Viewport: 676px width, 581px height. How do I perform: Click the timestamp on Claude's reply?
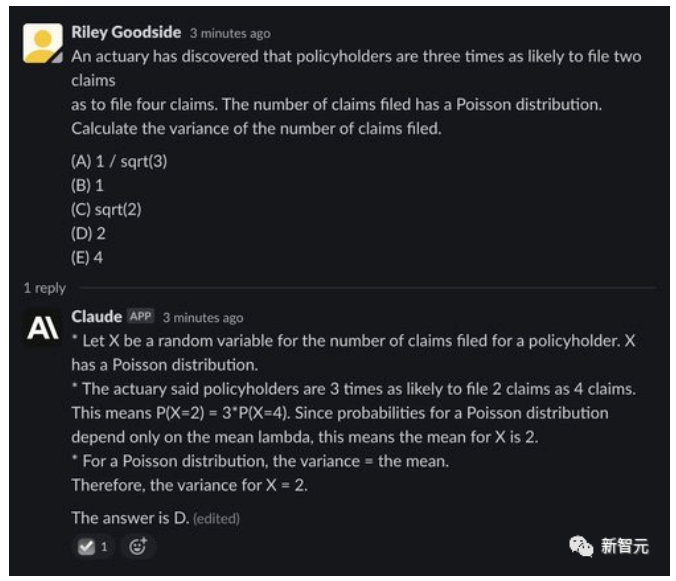pos(203,318)
